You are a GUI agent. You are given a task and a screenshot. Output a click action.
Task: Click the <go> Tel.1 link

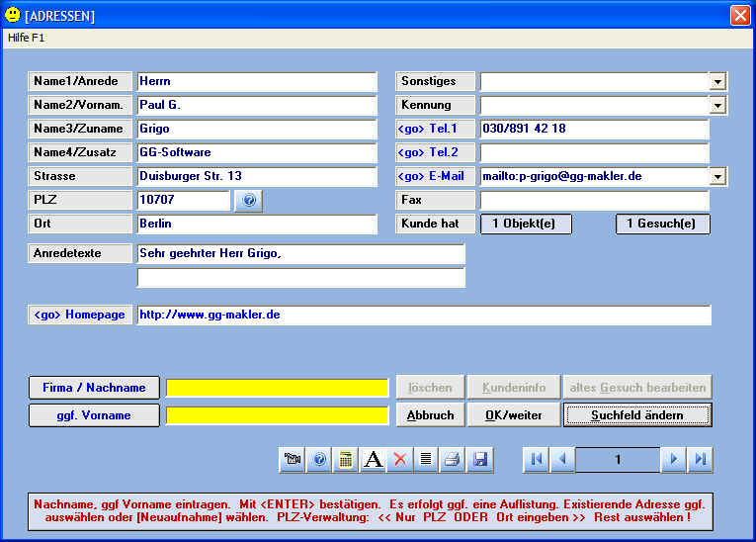(436, 129)
